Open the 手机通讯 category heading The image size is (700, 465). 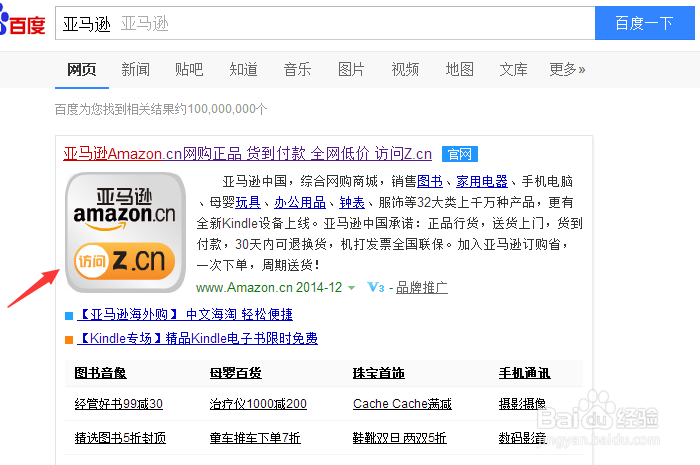(525, 373)
